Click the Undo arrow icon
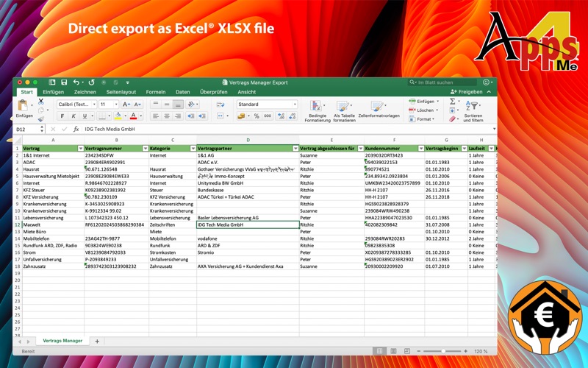This screenshot has width=588, height=368. pos(76,82)
